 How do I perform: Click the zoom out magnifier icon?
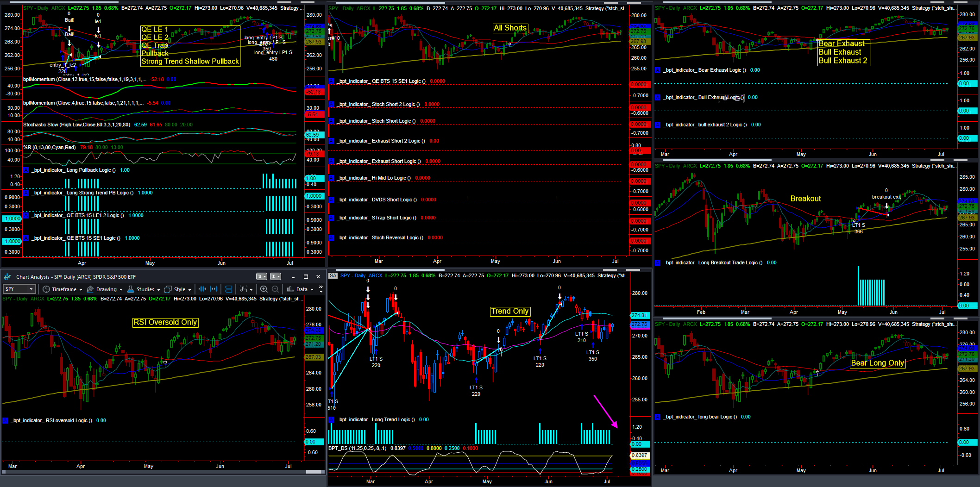pyautogui.click(x=275, y=289)
